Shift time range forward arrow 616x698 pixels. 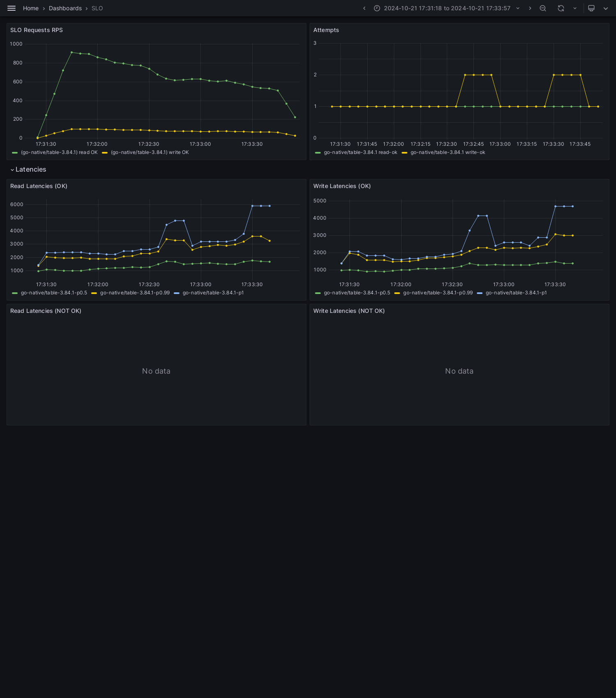click(530, 8)
